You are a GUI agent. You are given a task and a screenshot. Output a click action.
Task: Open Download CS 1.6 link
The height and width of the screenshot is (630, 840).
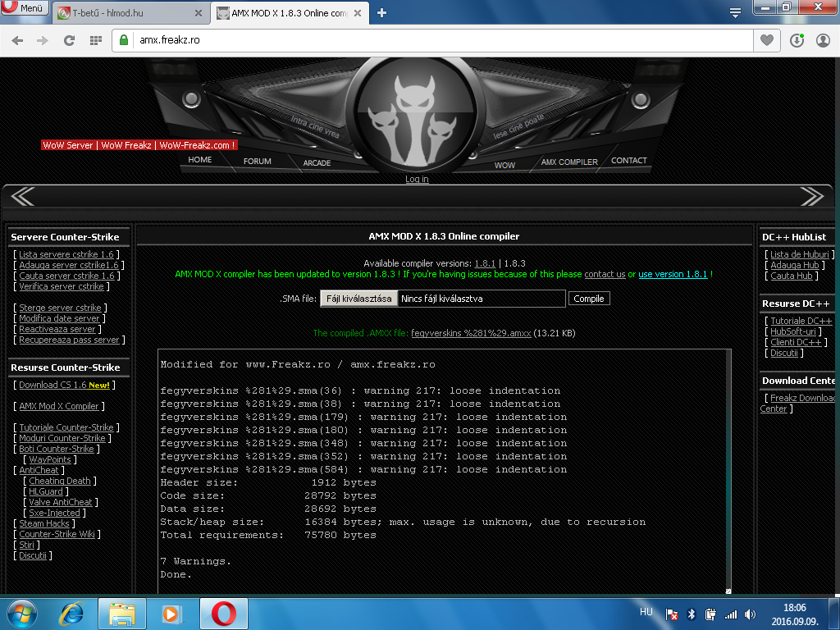click(x=64, y=386)
